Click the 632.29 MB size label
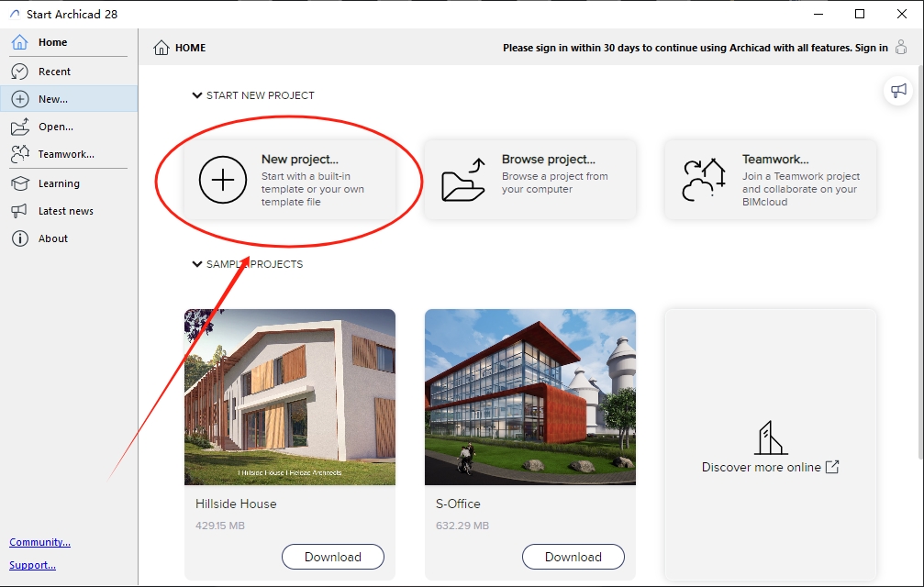924x587 pixels. coord(462,526)
